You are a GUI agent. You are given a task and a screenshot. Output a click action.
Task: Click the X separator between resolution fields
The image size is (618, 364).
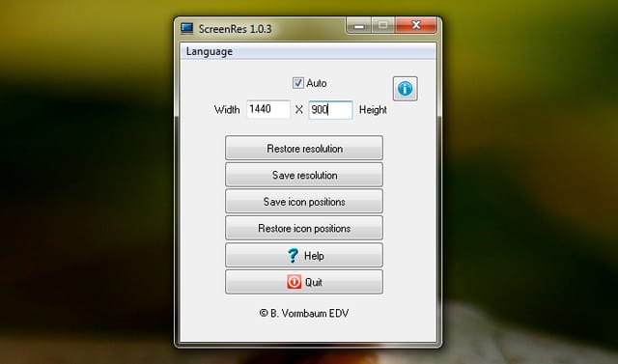pos(299,110)
